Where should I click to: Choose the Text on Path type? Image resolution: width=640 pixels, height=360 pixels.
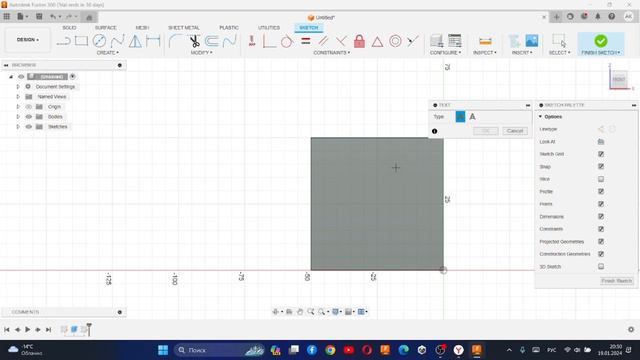tap(472, 117)
